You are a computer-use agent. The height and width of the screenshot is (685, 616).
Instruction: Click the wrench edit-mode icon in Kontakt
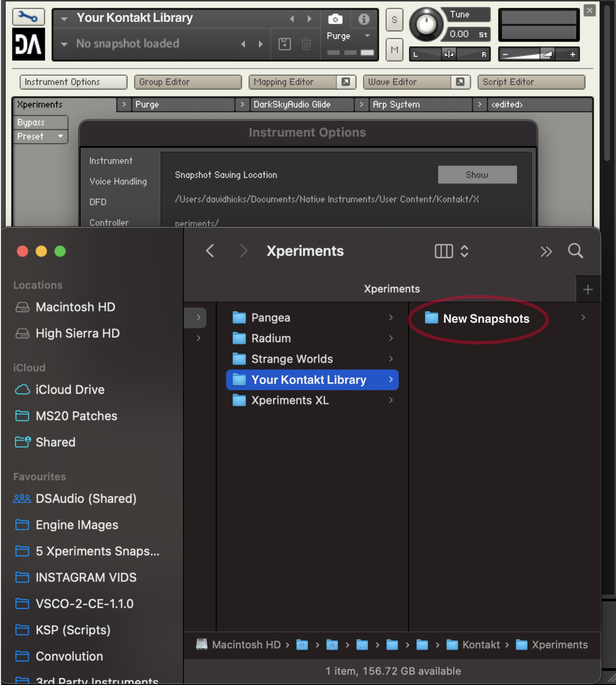[x=28, y=16]
